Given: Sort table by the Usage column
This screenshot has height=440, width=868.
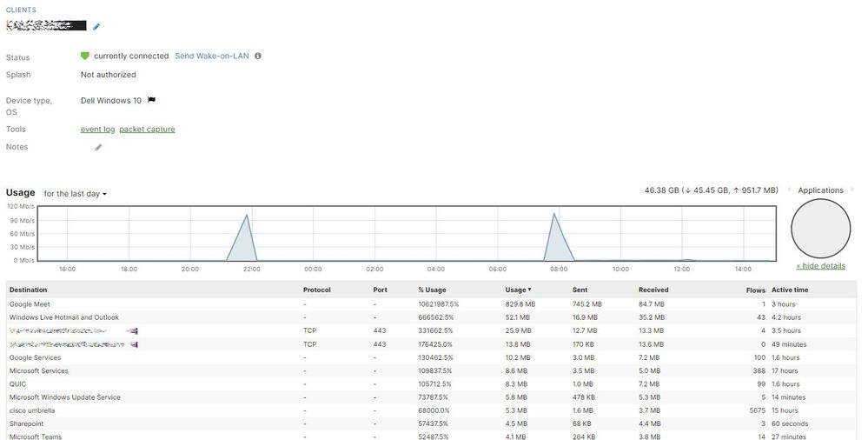Looking at the screenshot, I should tap(518, 290).
